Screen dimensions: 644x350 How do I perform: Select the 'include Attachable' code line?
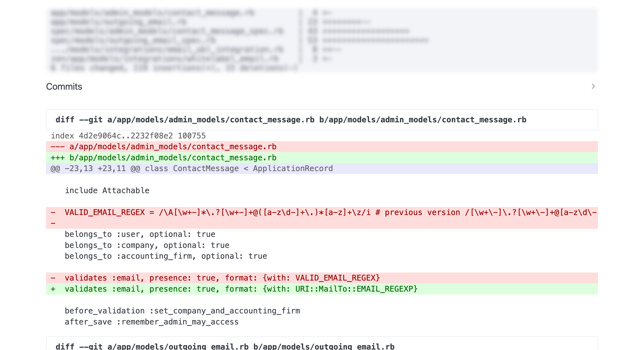[x=107, y=190]
